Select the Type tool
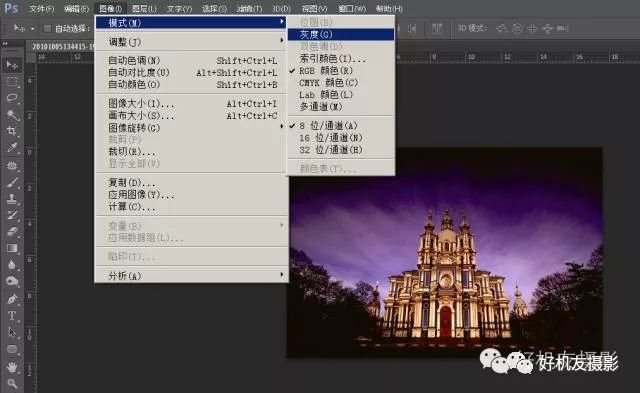640x393 pixels. (x=12, y=315)
